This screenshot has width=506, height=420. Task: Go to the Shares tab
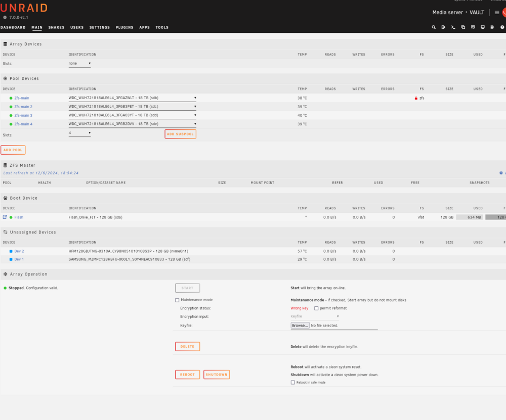tap(57, 27)
